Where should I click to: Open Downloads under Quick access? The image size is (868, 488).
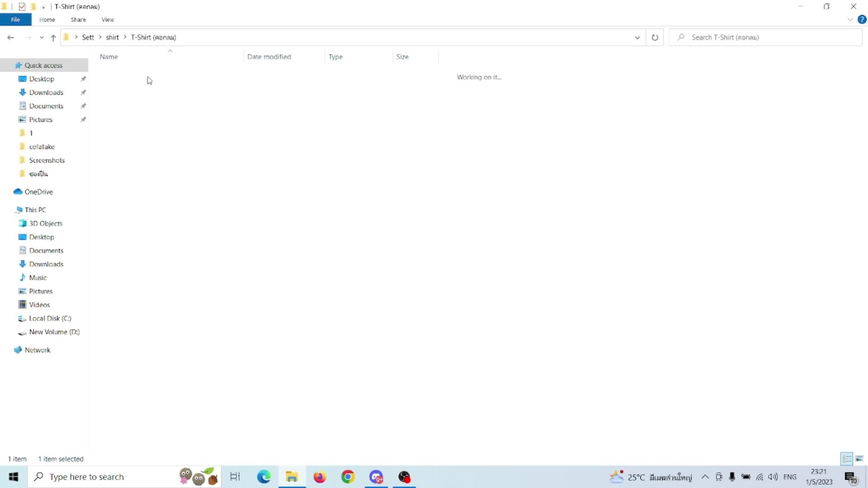click(46, 93)
